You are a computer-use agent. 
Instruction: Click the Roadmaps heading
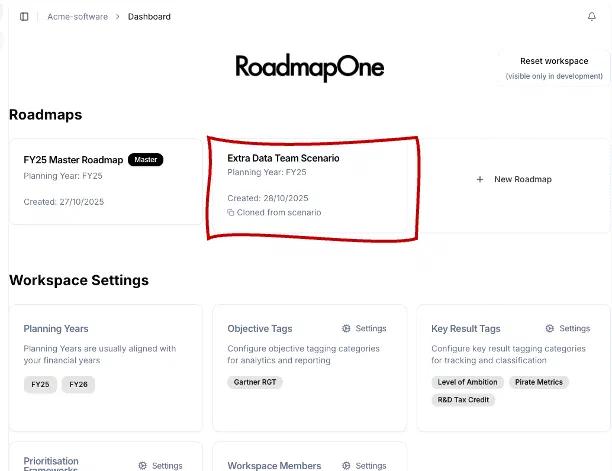click(46, 115)
